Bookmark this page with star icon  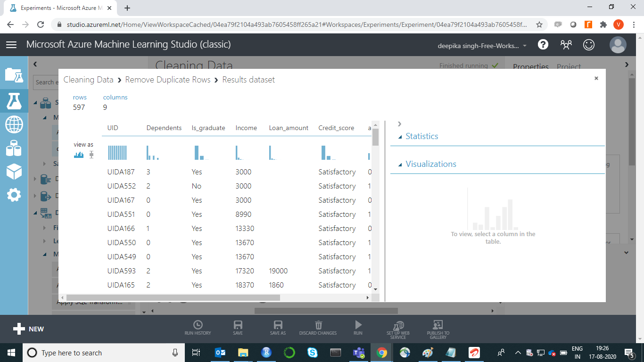coord(539,25)
